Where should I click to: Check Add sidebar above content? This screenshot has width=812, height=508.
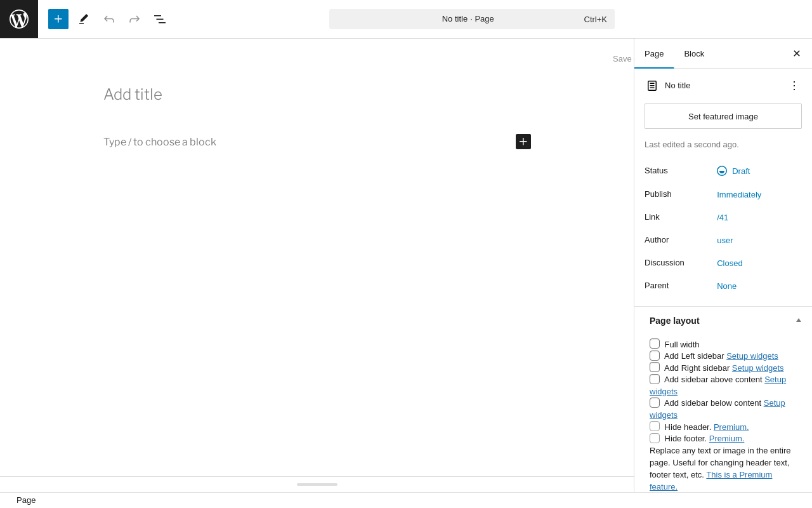[x=655, y=379]
